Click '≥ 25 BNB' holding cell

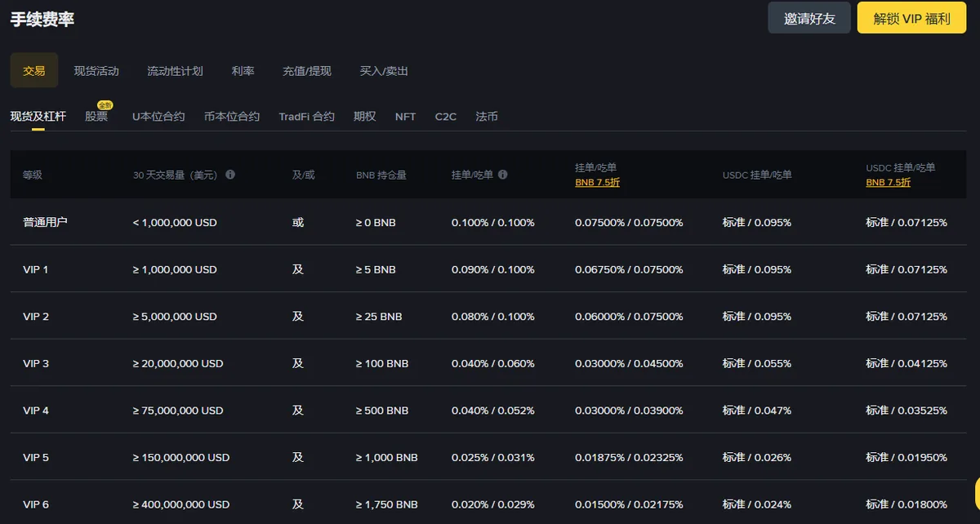379,316
